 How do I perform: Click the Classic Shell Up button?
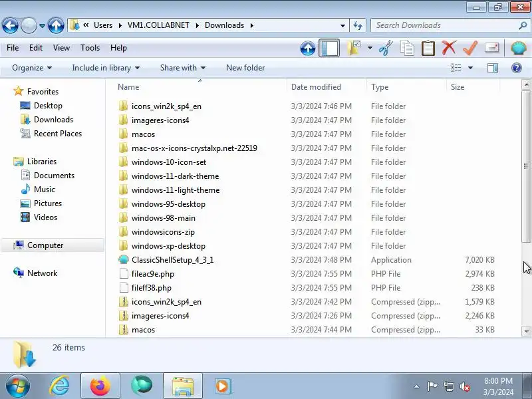coord(308,48)
